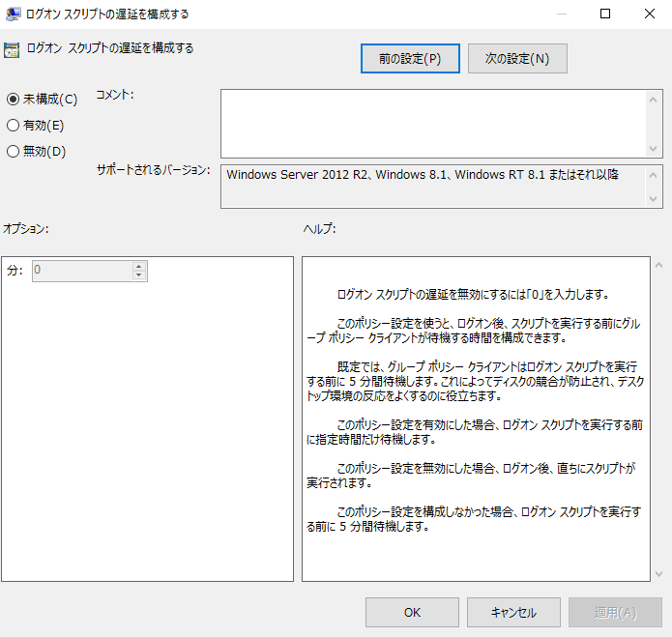Click the キャンセル button
Screen dimensions: 672x637
513,613
